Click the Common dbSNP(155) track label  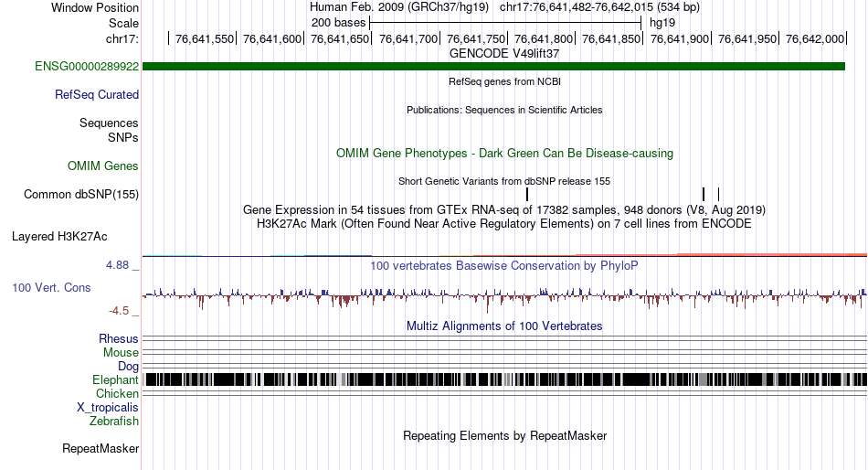[81, 195]
